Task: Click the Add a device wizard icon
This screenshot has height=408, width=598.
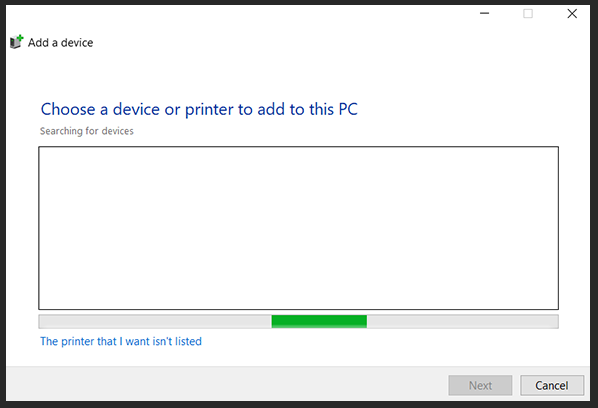Action: click(x=16, y=42)
